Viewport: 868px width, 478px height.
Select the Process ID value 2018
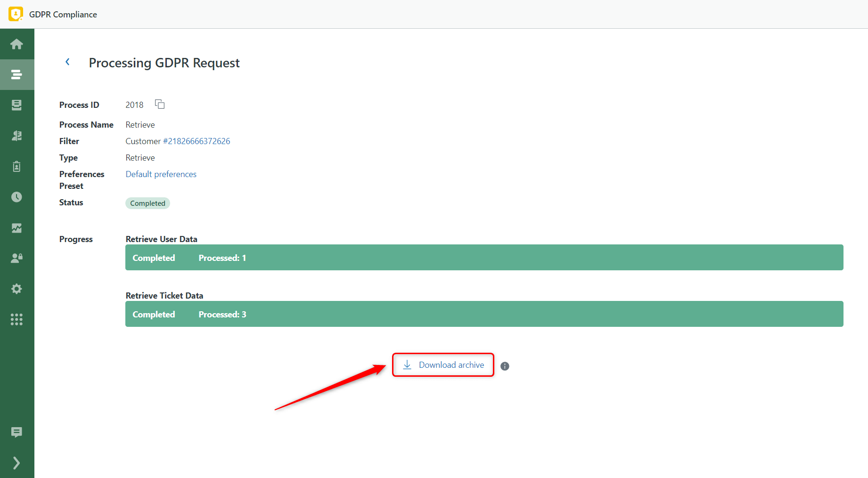pos(134,105)
